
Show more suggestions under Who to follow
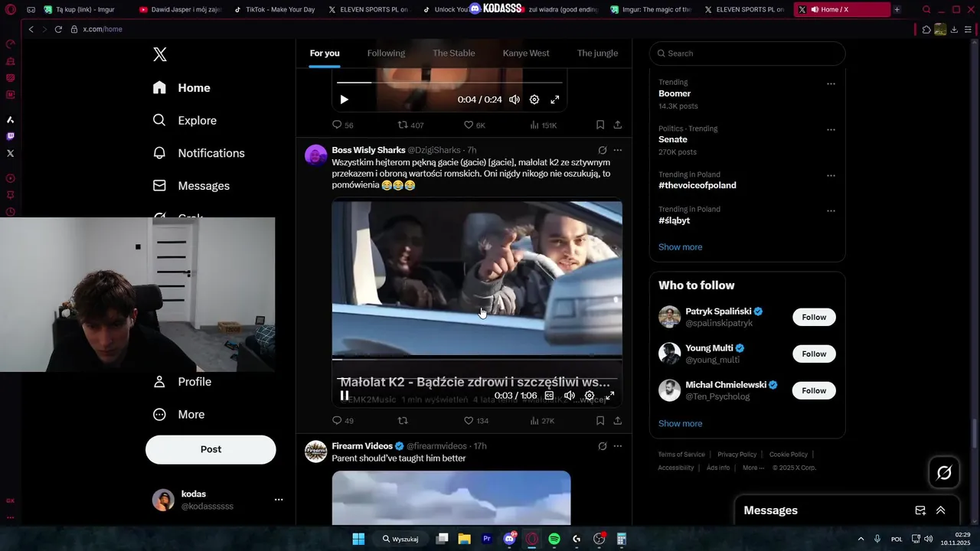tap(680, 424)
